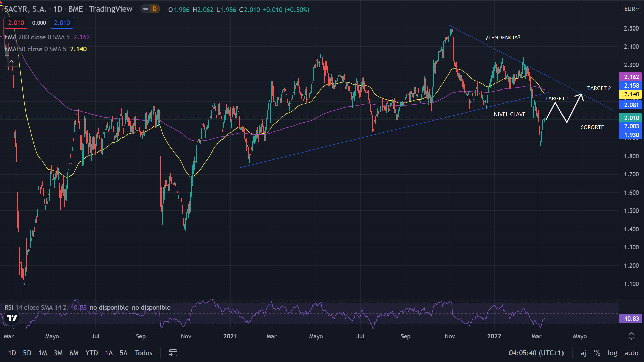Select the YTD time range

(x=91, y=353)
